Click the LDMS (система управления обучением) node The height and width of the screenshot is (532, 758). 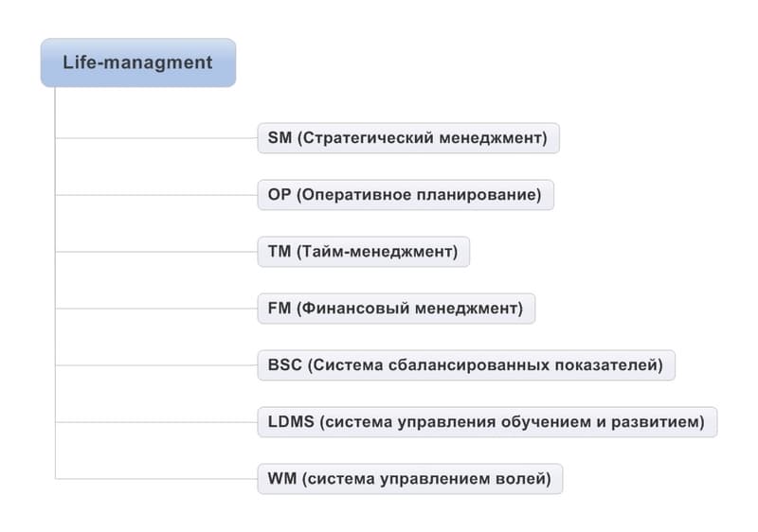pos(487,422)
